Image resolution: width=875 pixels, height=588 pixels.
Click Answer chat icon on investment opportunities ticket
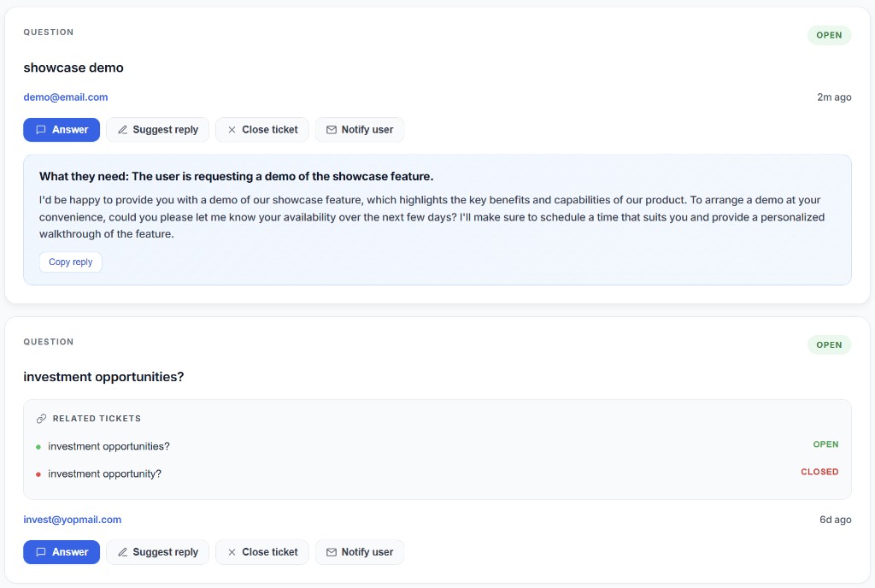(x=41, y=552)
